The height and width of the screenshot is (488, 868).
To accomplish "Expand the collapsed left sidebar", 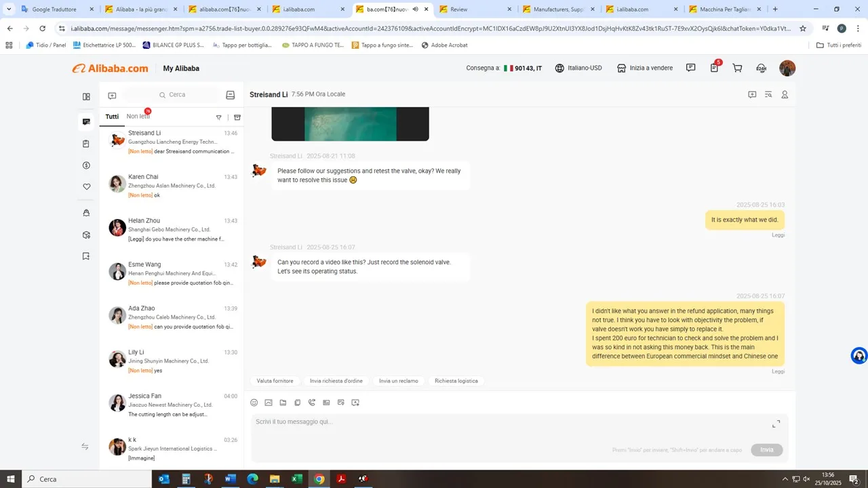I will [85, 447].
